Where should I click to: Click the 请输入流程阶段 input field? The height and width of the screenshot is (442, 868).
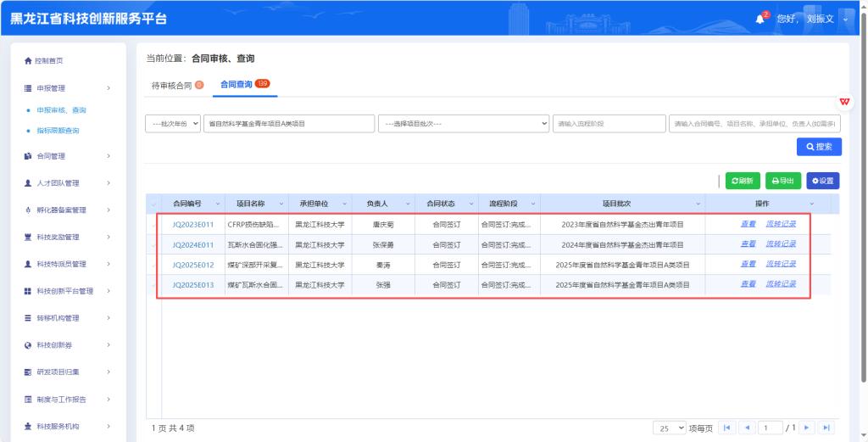(608, 124)
